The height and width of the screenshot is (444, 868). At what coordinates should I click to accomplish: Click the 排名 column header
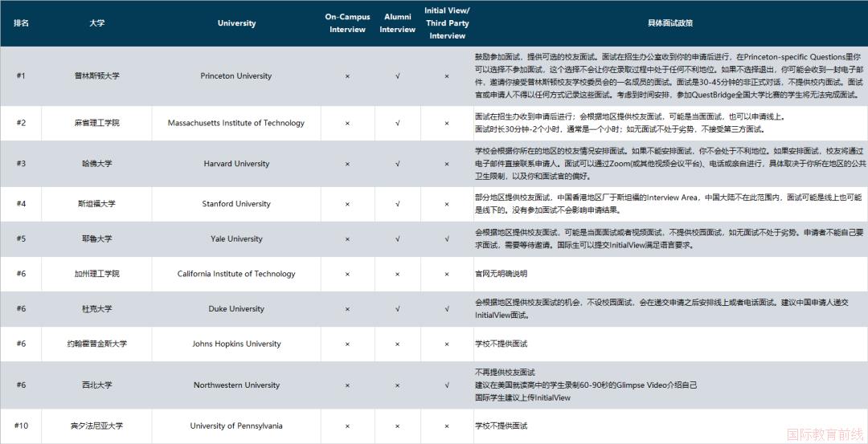pos(21,23)
